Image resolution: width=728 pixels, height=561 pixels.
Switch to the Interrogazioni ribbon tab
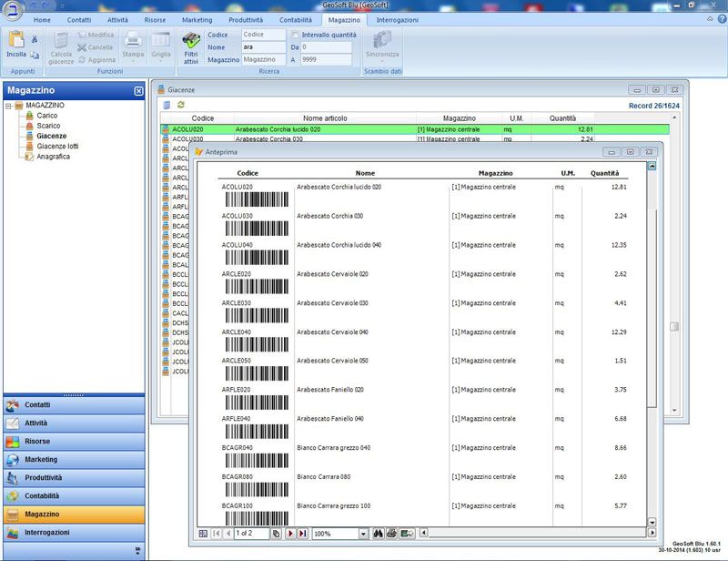click(397, 19)
